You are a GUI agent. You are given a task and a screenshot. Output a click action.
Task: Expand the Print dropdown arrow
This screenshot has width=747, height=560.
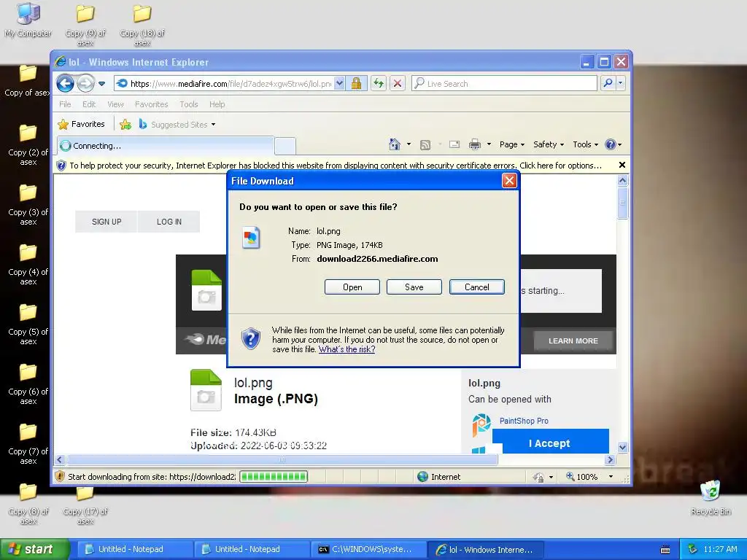(489, 144)
